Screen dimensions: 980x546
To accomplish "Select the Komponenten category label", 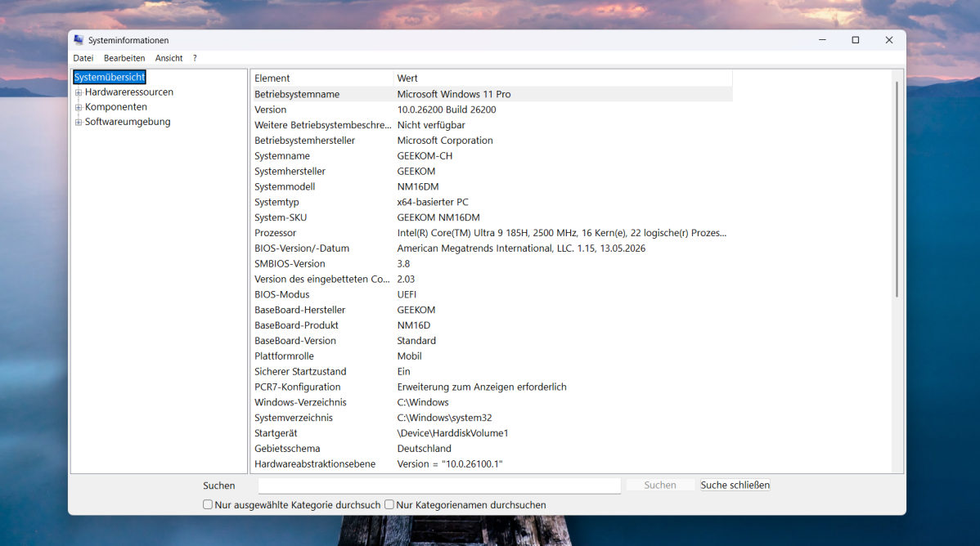I will [115, 107].
